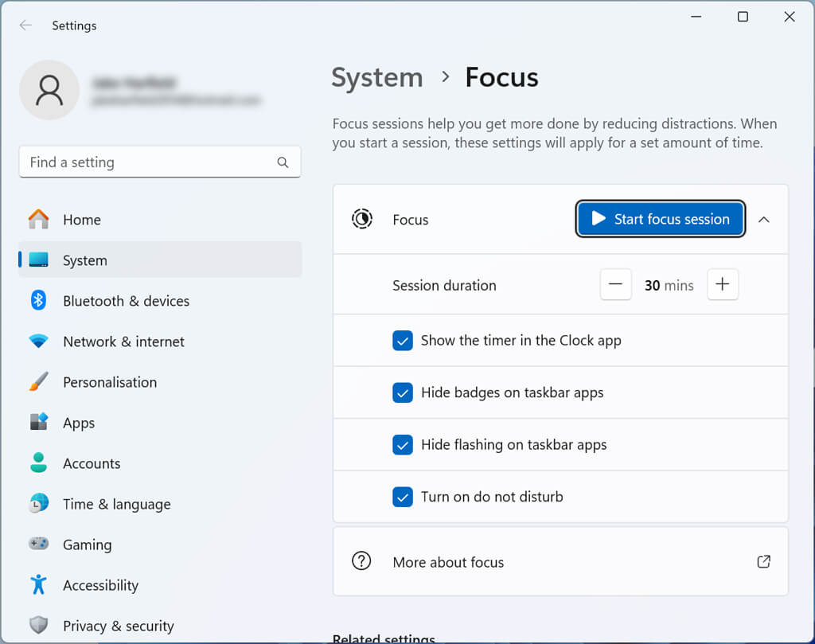Toggle Hide badges on taskbar apps checkbox
The image size is (815, 644).
(x=403, y=392)
